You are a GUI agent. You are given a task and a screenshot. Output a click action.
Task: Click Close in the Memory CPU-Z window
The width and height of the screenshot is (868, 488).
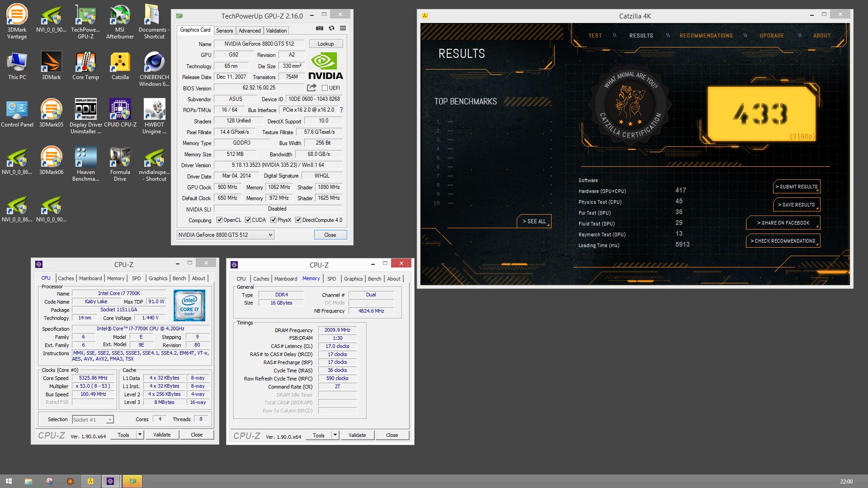[392, 435]
